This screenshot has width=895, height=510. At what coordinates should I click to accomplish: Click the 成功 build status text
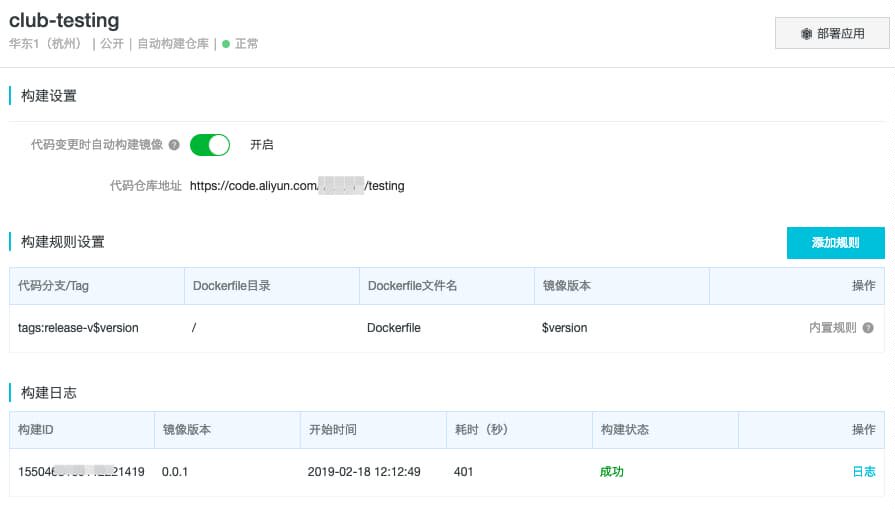pyautogui.click(x=611, y=472)
